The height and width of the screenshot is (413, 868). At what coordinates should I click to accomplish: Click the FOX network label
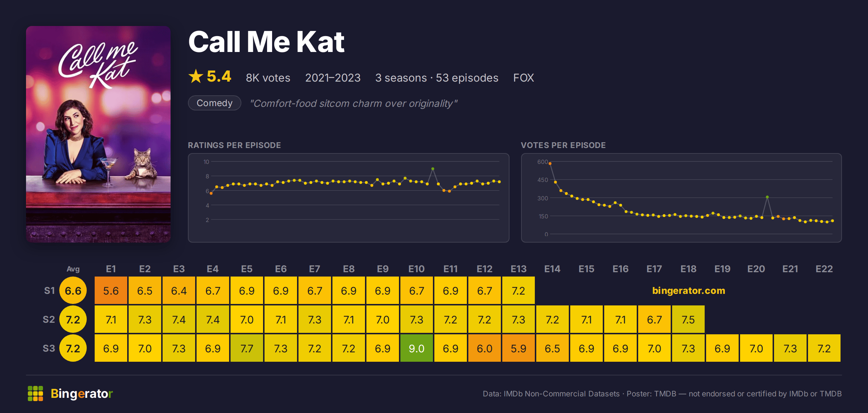(x=524, y=78)
